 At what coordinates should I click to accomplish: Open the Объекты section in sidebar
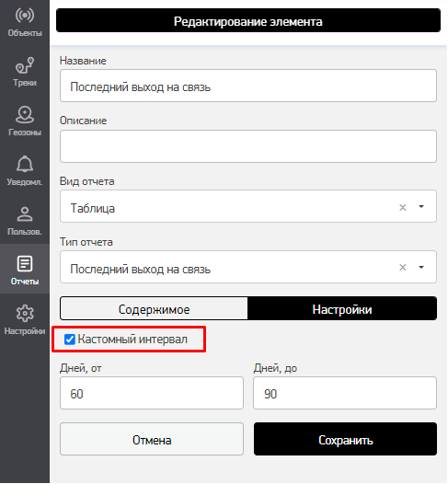[x=25, y=22]
